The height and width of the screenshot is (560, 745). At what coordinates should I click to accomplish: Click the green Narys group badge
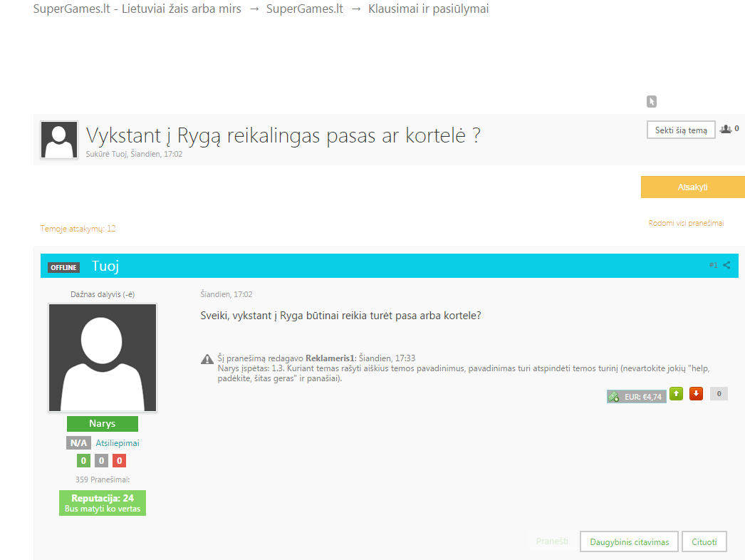coord(102,424)
